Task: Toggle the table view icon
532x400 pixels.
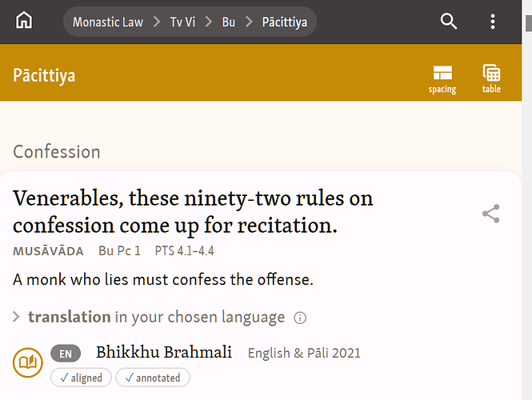Action: [491, 79]
